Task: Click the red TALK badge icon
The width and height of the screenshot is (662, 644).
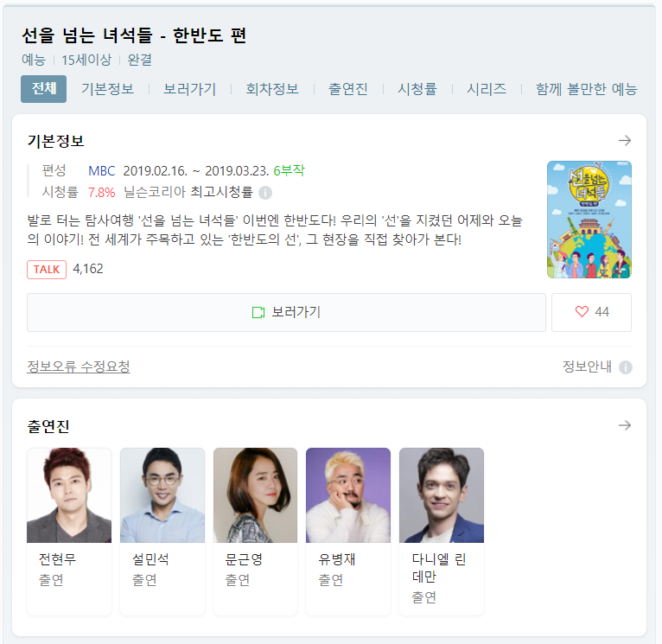Action: pos(47,270)
